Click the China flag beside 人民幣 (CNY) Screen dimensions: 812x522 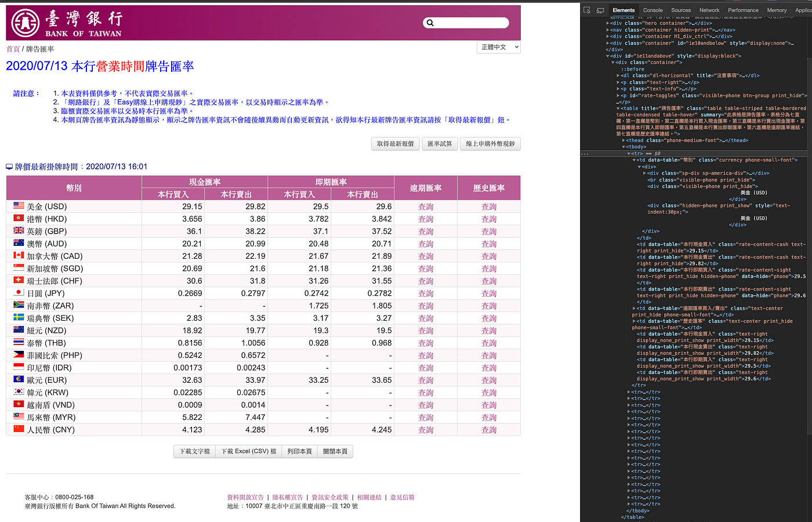point(18,429)
